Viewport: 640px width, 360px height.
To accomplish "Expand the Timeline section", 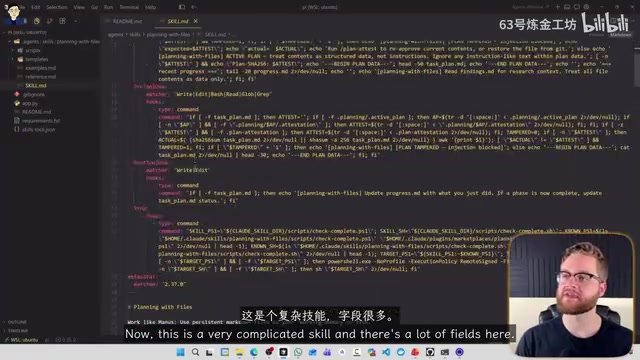I will coord(18,331).
